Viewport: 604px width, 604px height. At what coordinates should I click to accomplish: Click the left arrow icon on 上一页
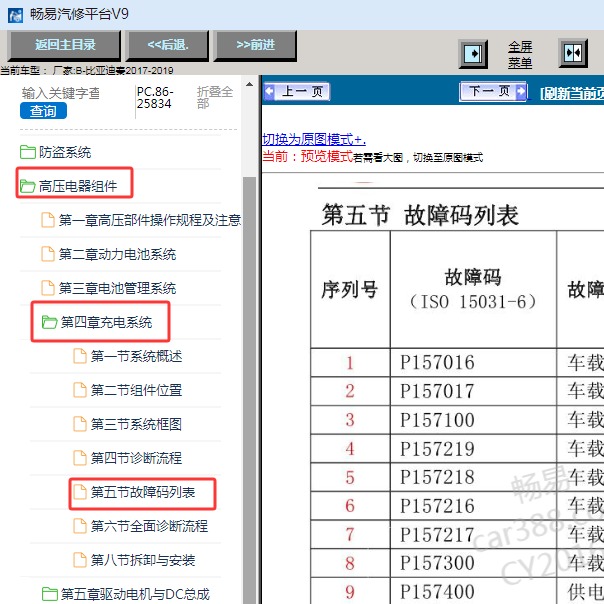tap(269, 92)
